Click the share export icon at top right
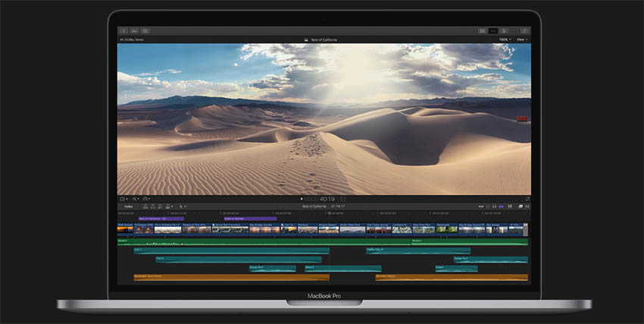The image size is (644, 324). pos(524,31)
